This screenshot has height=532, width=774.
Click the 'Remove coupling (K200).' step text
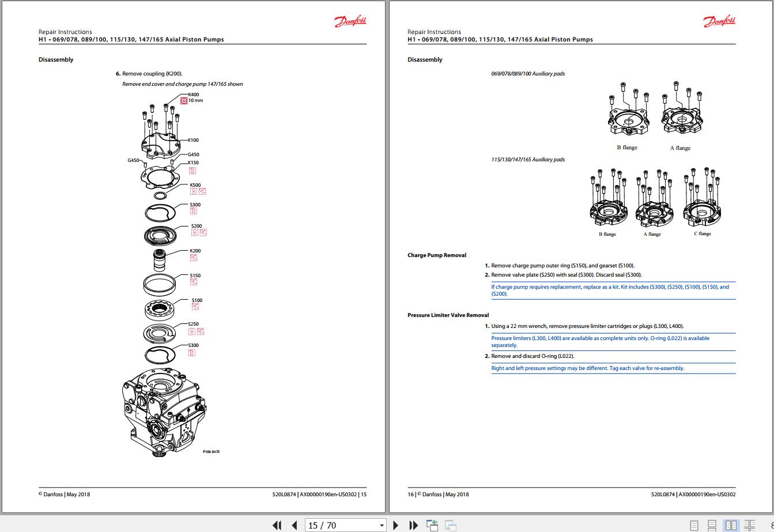152,74
